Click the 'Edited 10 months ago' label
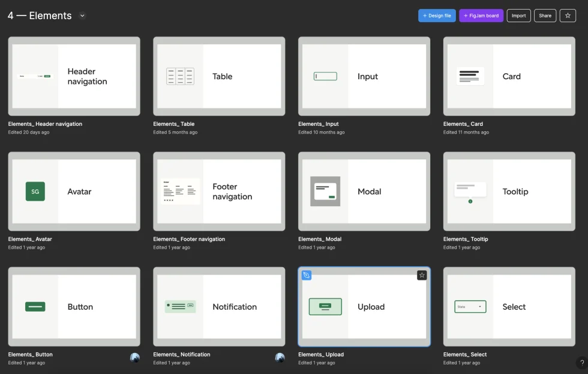 tap(322, 132)
